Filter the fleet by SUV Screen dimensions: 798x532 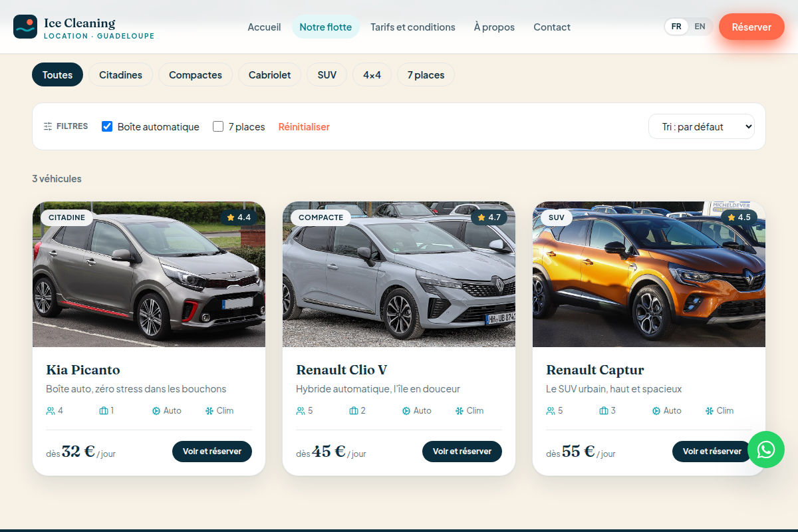(x=327, y=74)
